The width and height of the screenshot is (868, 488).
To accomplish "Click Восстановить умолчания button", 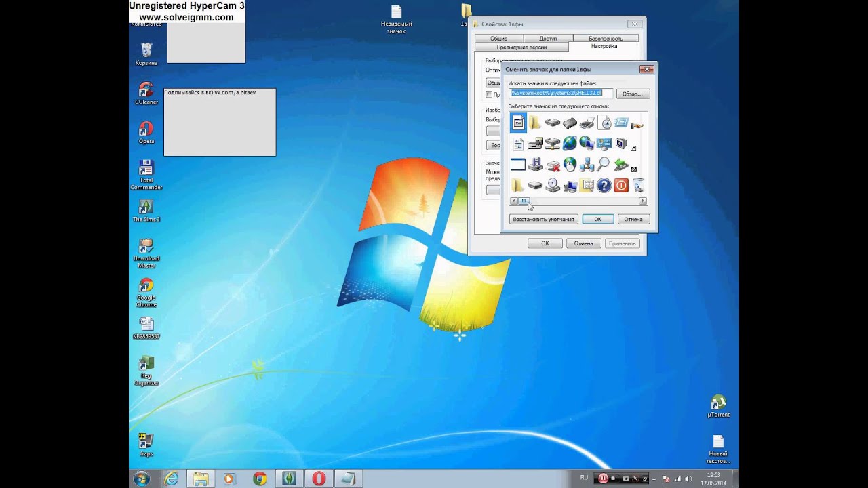I will coord(544,219).
